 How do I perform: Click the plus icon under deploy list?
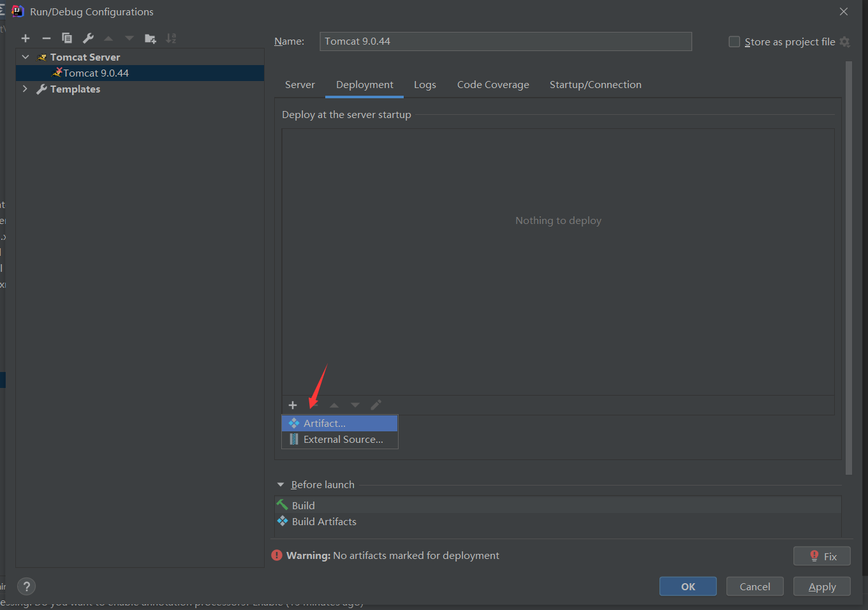pos(293,405)
